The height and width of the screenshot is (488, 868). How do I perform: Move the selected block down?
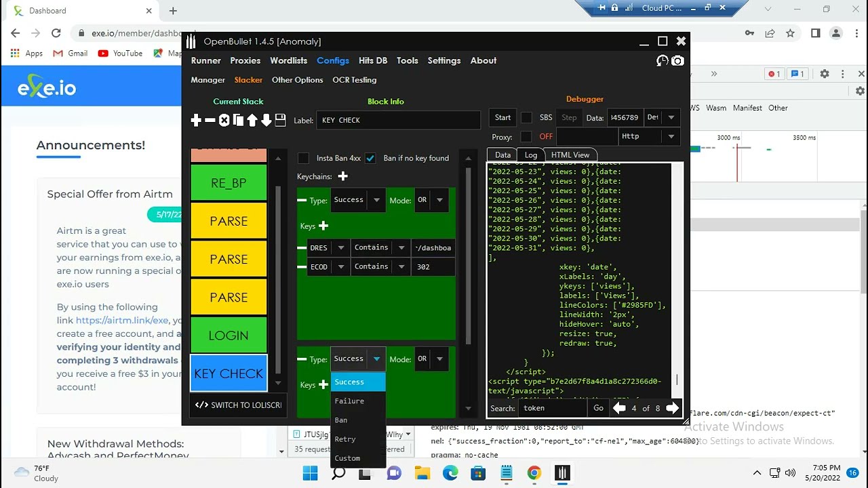click(x=267, y=120)
